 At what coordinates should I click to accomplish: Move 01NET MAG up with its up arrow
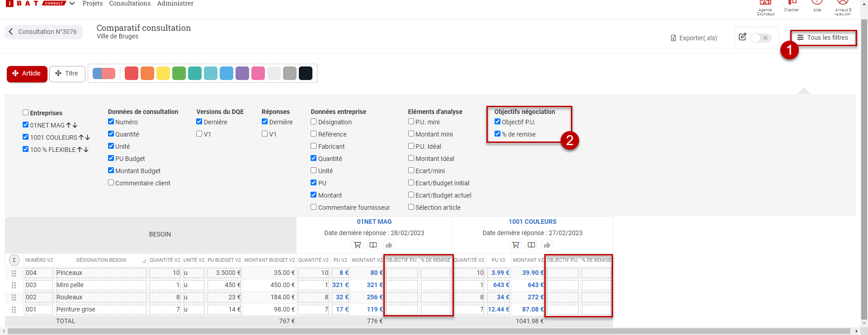coord(69,125)
